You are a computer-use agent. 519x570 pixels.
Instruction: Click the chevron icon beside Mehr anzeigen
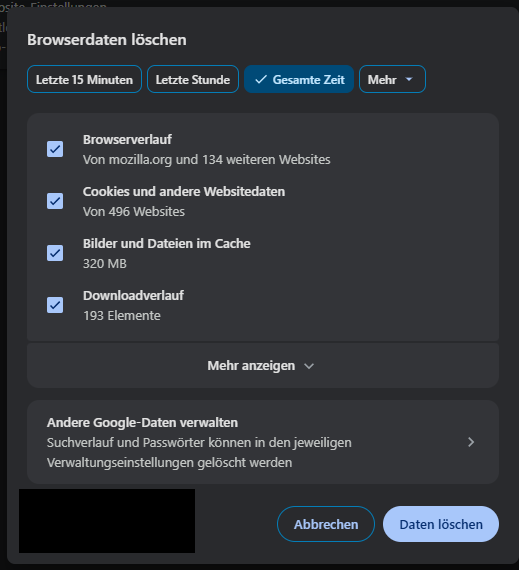pos(309,366)
